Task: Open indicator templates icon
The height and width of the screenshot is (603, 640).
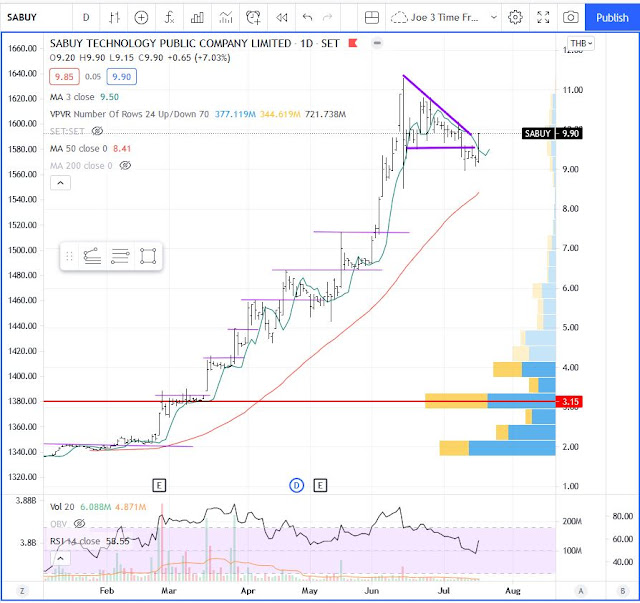Action: [x=226, y=18]
